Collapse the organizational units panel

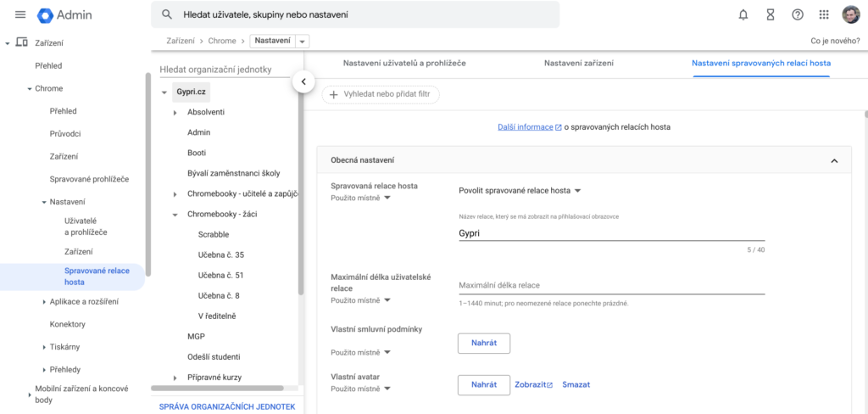[303, 81]
